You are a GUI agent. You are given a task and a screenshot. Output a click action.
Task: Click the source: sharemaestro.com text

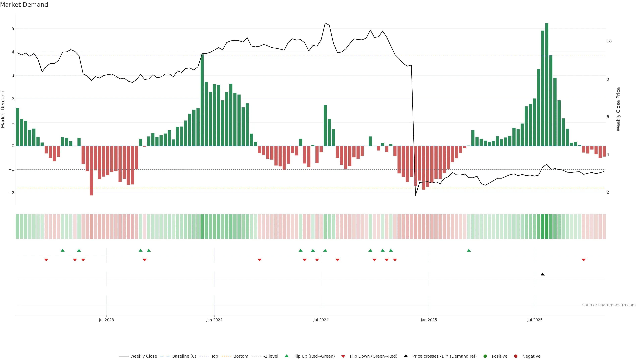609,305
